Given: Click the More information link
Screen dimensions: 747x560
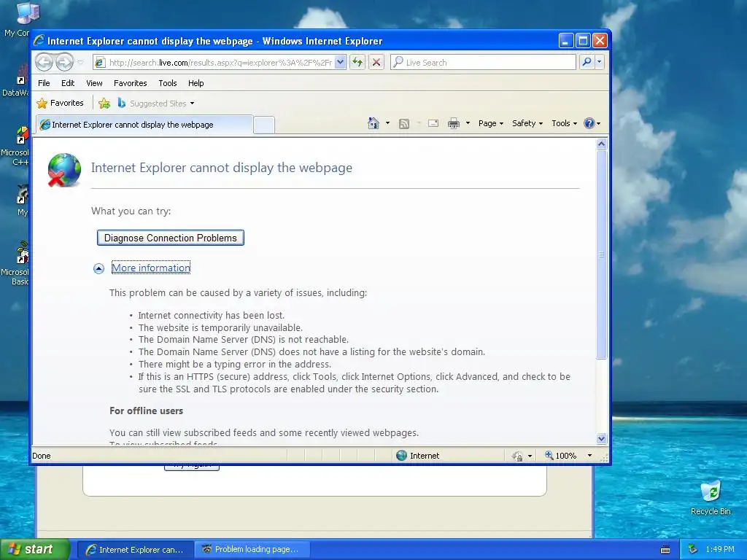Looking at the screenshot, I should coord(151,268).
